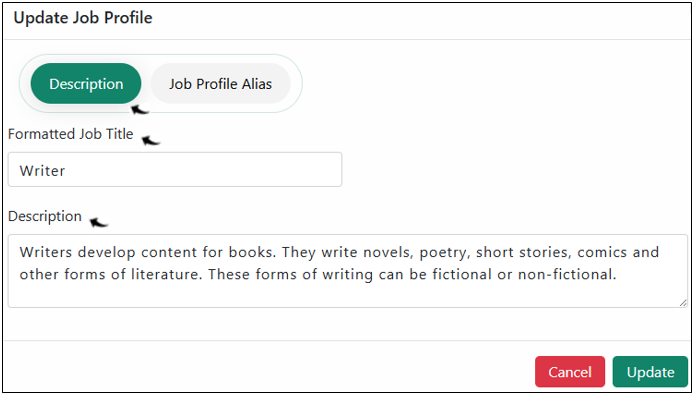The image size is (692, 394).
Task: Place cursor on the word Writer
Action: [42, 170]
